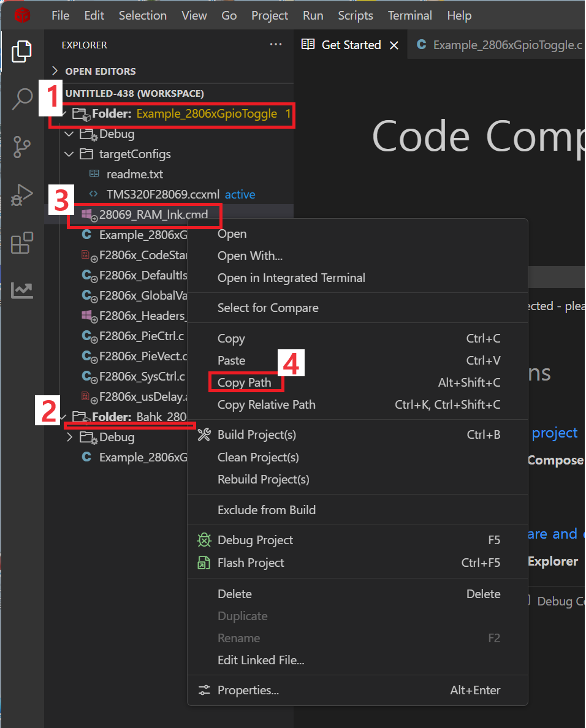Screen dimensions: 586x728
Task: Expand the Debug folder under Bahk_280
Action: (x=69, y=437)
